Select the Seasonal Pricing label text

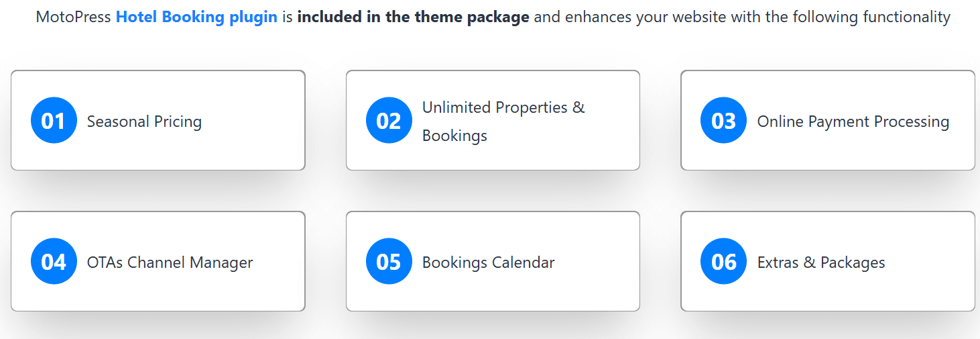(144, 122)
